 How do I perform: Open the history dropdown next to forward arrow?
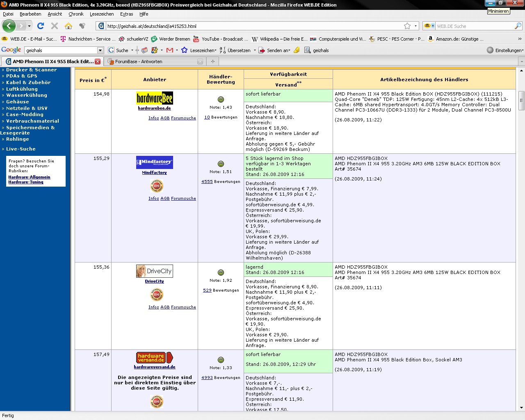click(29, 26)
